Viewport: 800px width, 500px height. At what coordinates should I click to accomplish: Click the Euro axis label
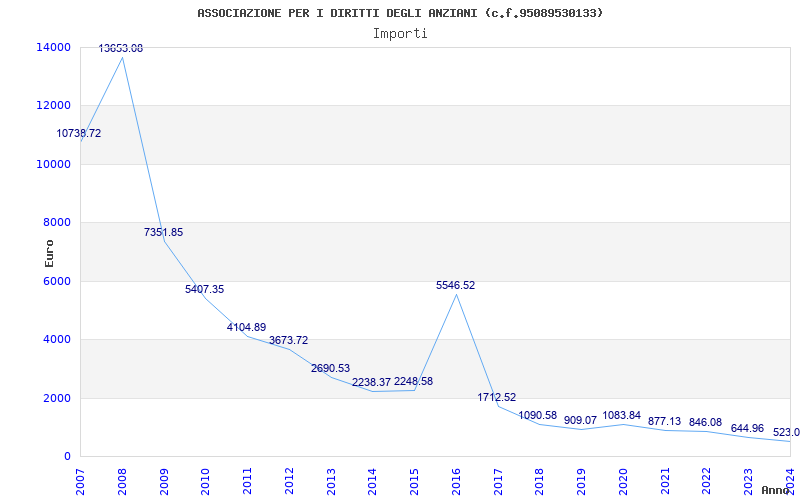tap(49, 254)
